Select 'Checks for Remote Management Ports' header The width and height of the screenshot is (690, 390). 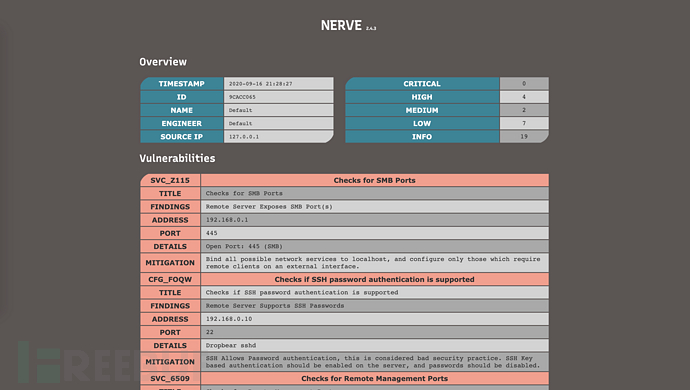(374, 378)
